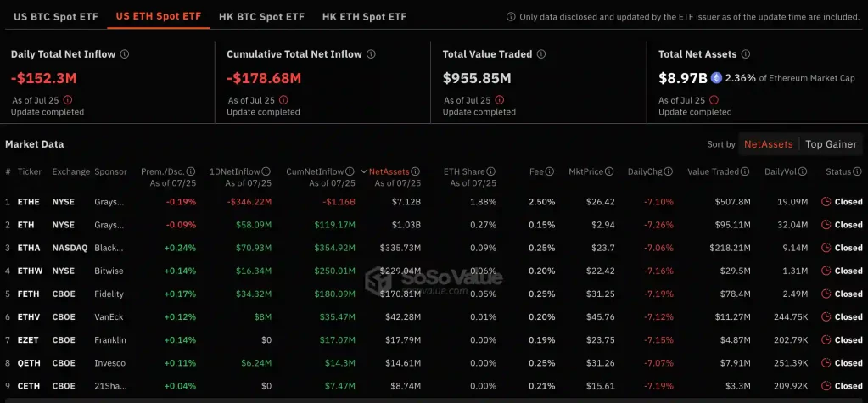Click info icon on Fee column header

(550, 171)
